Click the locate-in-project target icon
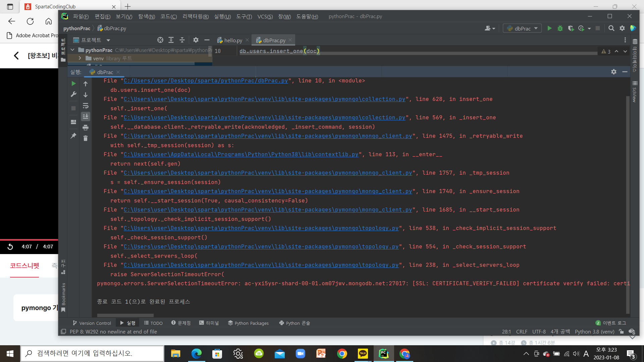 click(x=160, y=40)
